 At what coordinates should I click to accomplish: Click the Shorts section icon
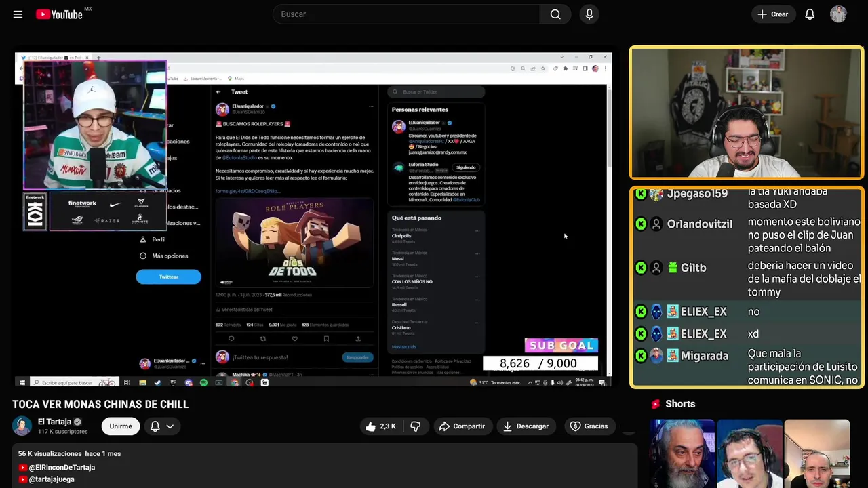(x=656, y=404)
